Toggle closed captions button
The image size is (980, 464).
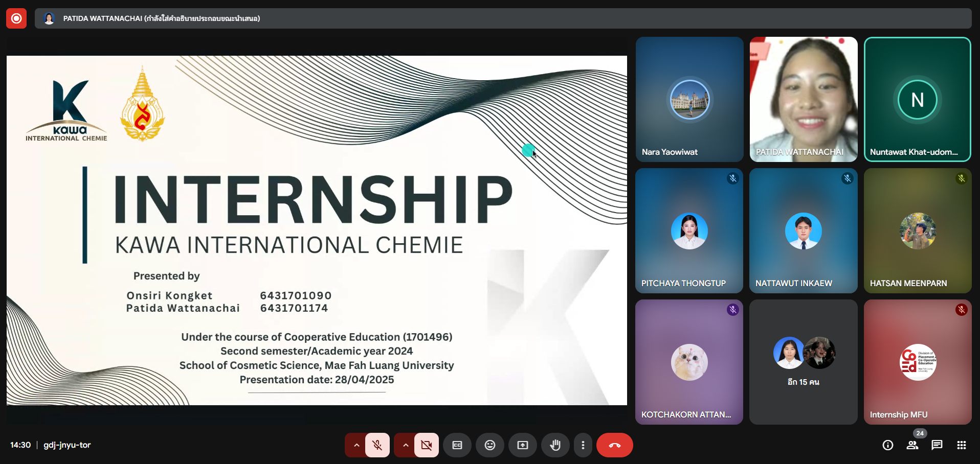click(457, 445)
